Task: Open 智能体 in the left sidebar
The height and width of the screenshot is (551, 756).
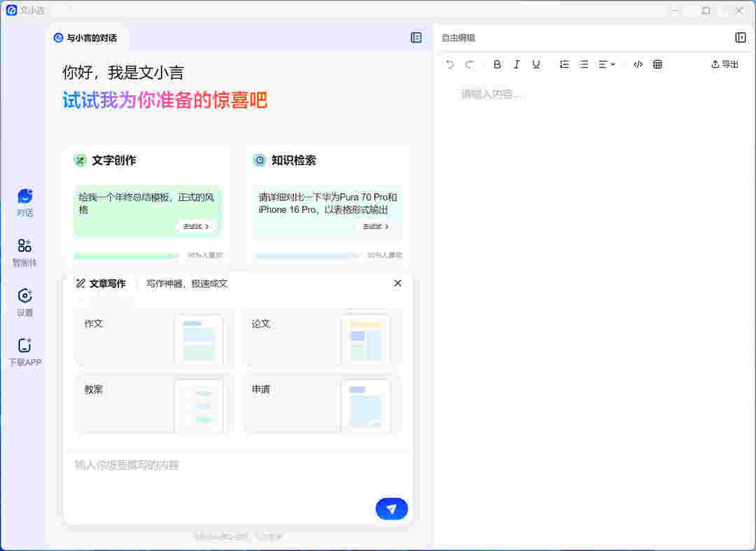Action: point(25,253)
